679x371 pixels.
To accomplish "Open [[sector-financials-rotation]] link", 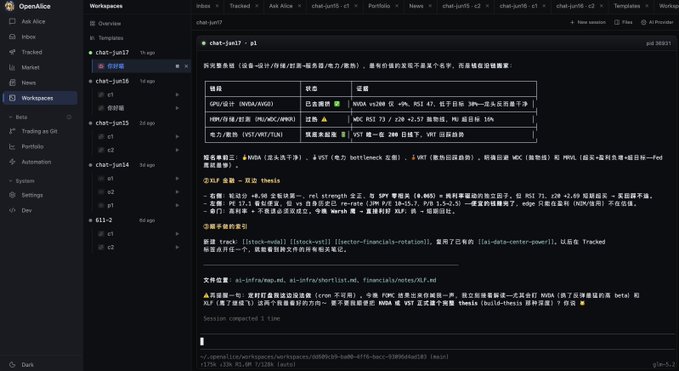I will [x=383, y=242].
